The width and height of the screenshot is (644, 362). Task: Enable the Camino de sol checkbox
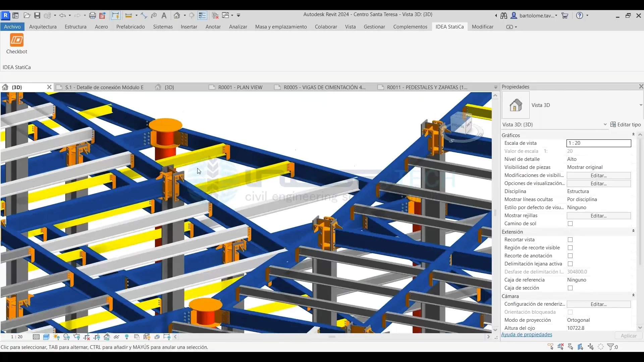[x=570, y=224]
